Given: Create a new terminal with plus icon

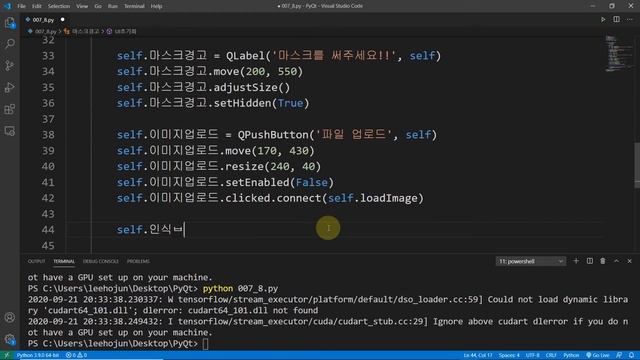Looking at the screenshot, I should pos(576,261).
